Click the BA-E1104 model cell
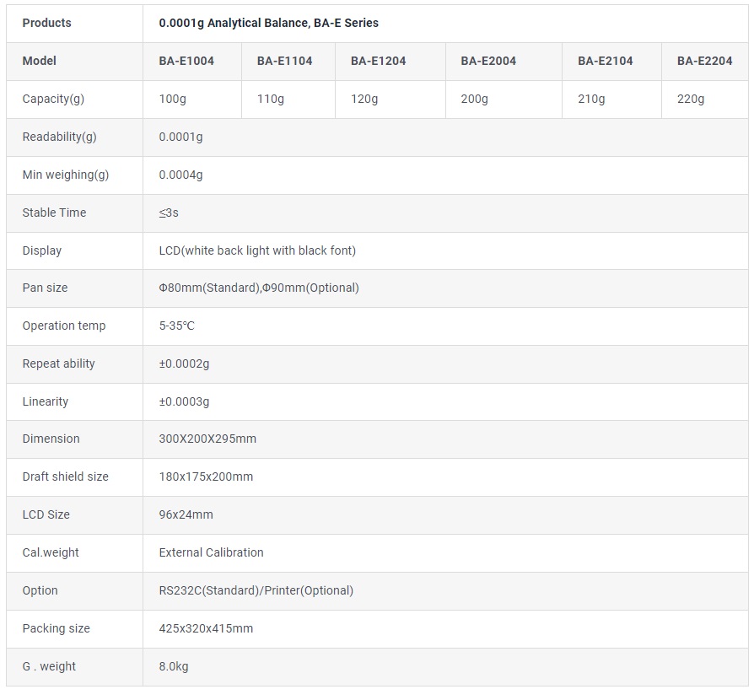The height and width of the screenshot is (700, 754). pos(284,61)
